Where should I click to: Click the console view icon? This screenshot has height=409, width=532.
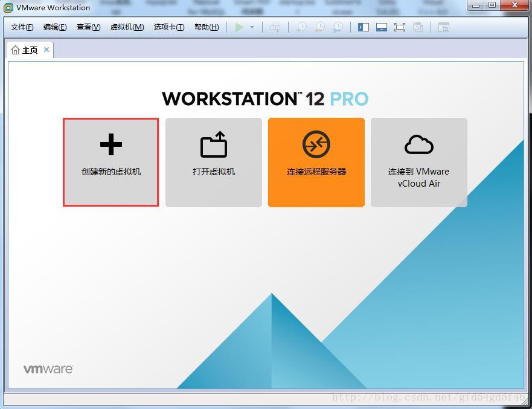[443, 27]
